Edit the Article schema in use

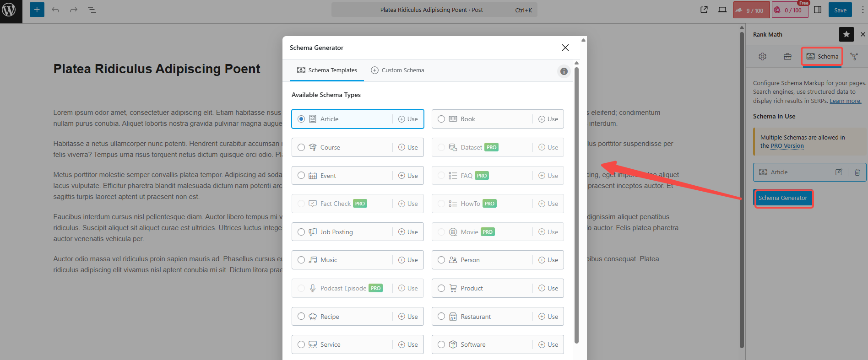click(x=838, y=172)
